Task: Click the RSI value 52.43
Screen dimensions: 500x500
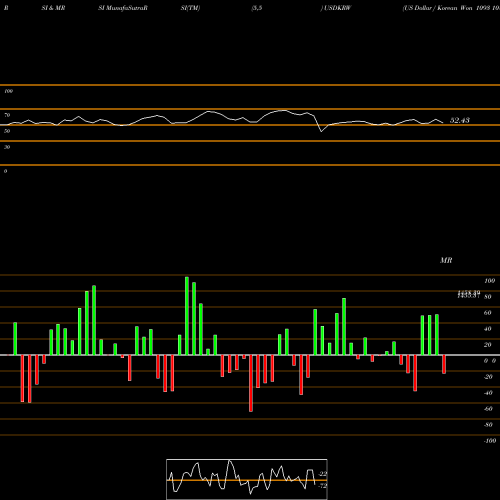Action: (460, 120)
